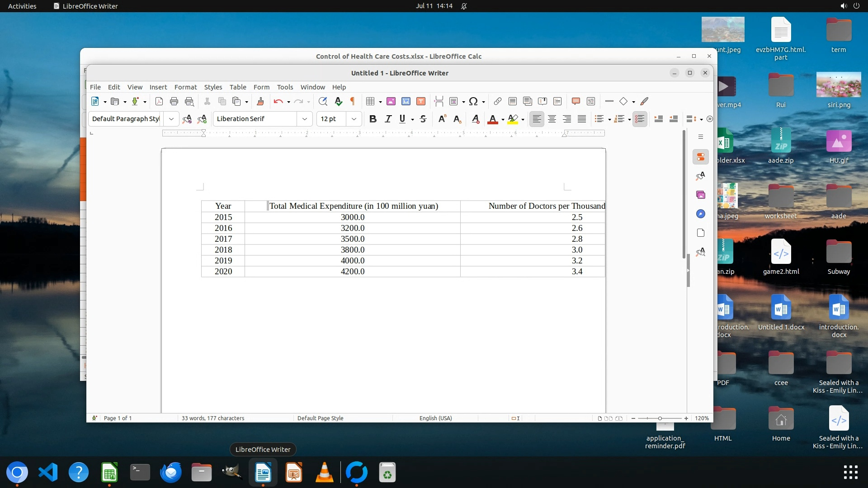The width and height of the screenshot is (868, 488).
Task: Click the Insert Image icon
Action: point(391,101)
